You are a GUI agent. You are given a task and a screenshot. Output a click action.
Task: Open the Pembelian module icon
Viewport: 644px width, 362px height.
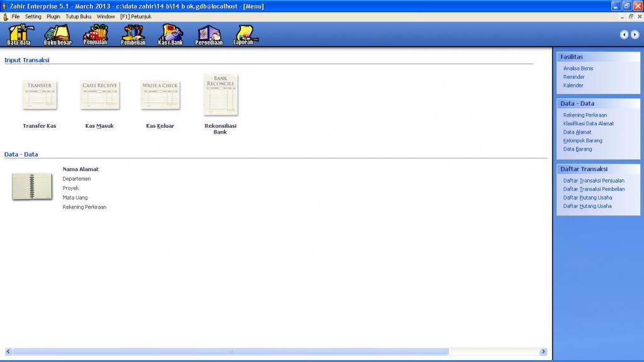point(133,35)
